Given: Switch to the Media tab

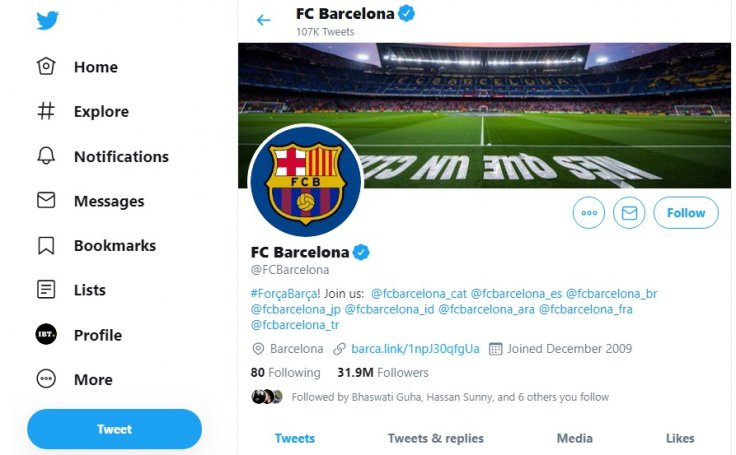Looking at the screenshot, I should (x=575, y=438).
